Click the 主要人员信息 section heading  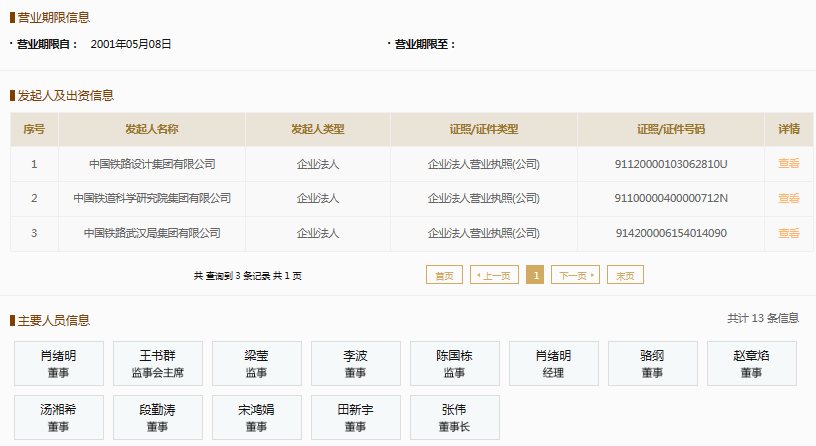54,321
